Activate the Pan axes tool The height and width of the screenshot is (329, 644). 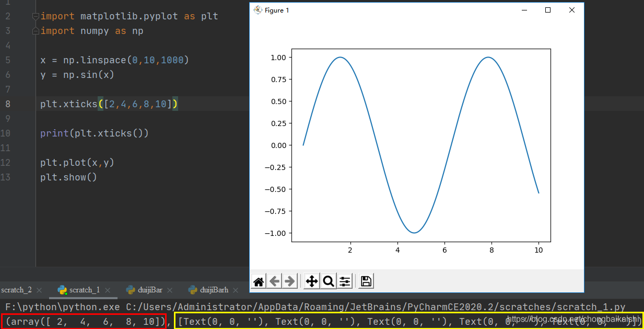312,281
